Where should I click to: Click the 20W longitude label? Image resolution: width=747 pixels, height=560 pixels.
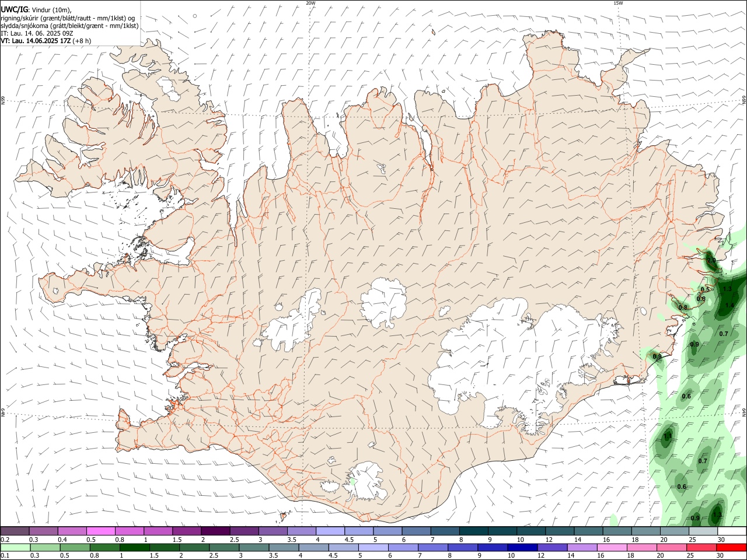point(310,3)
